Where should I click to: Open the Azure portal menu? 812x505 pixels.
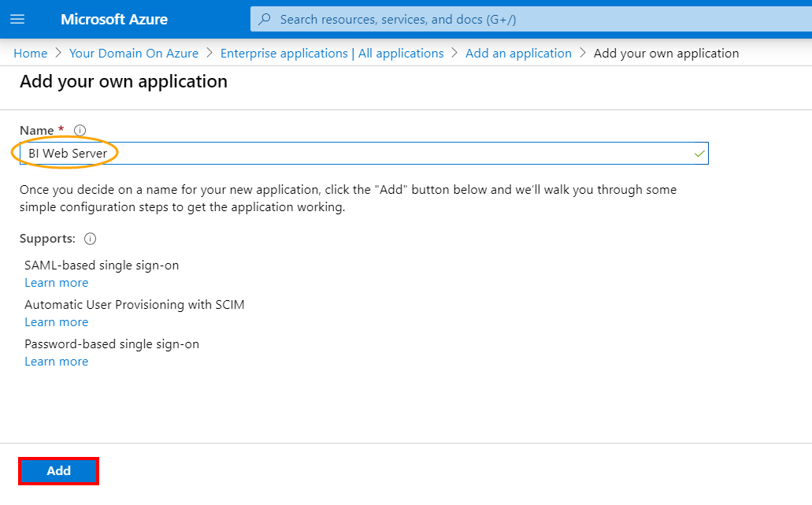coord(17,19)
